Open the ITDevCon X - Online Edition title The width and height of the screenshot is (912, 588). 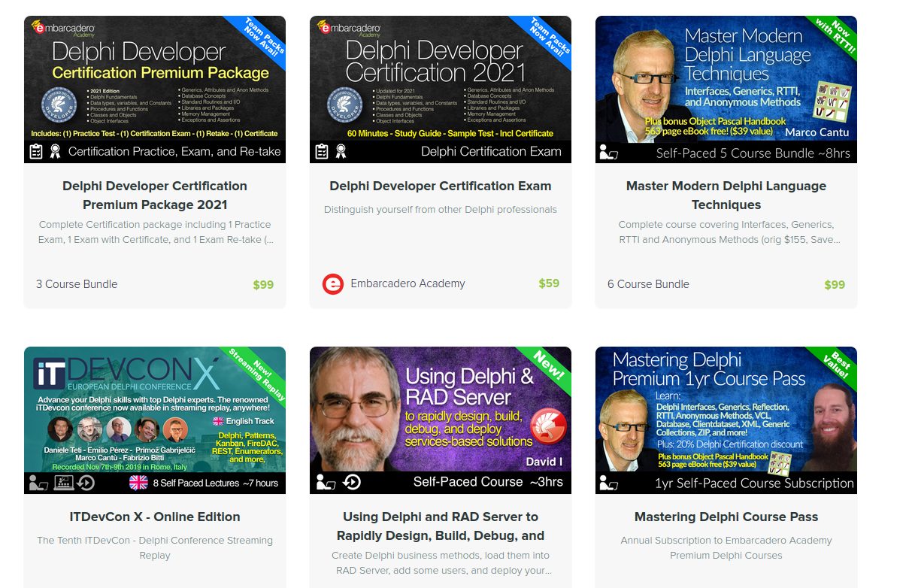click(155, 517)
